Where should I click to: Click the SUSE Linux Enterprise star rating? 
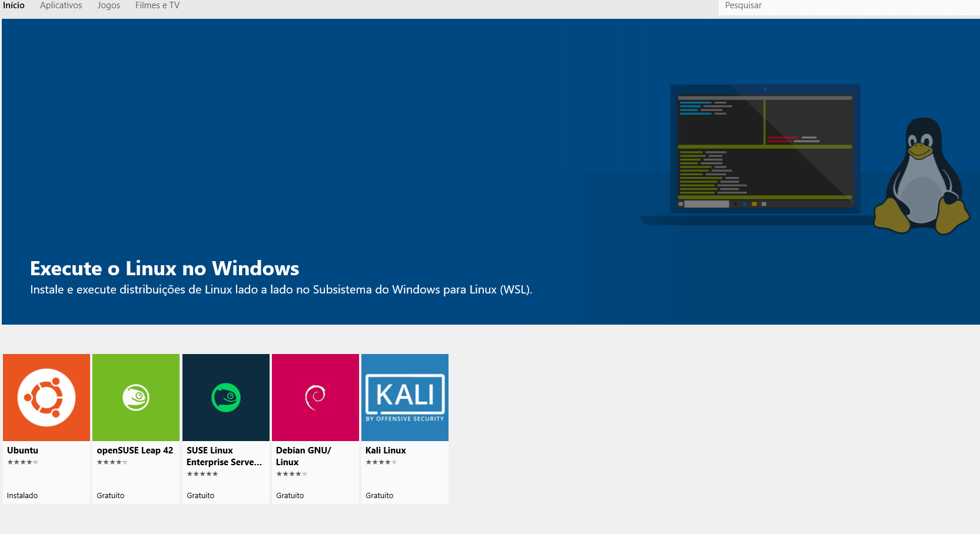click(202, 474)
